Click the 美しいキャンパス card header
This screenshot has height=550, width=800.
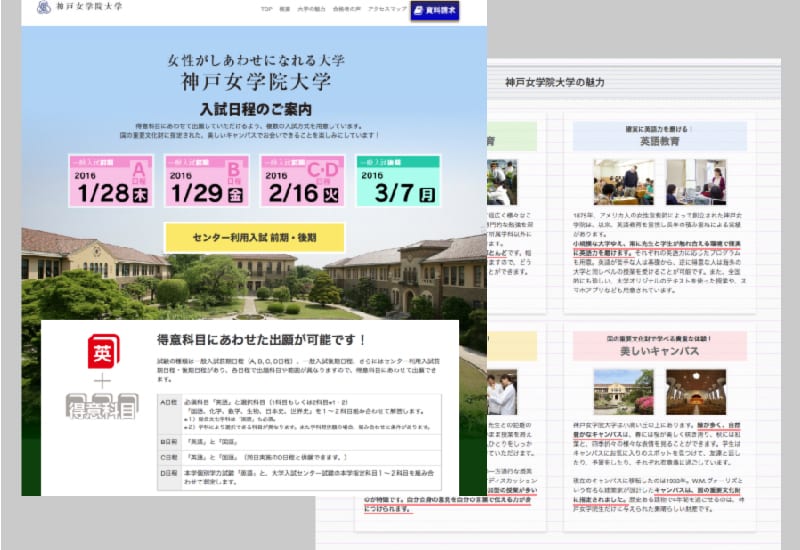[x=660, y=346]
